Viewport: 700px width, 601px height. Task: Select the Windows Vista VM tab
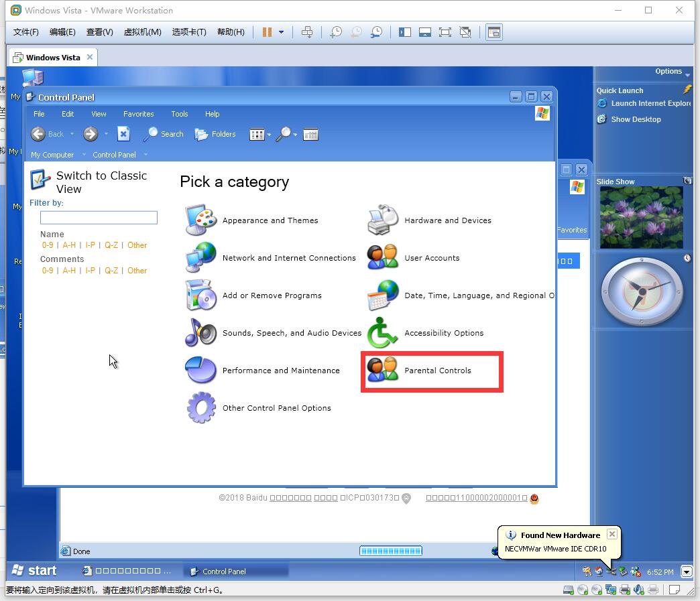[53, 58]
